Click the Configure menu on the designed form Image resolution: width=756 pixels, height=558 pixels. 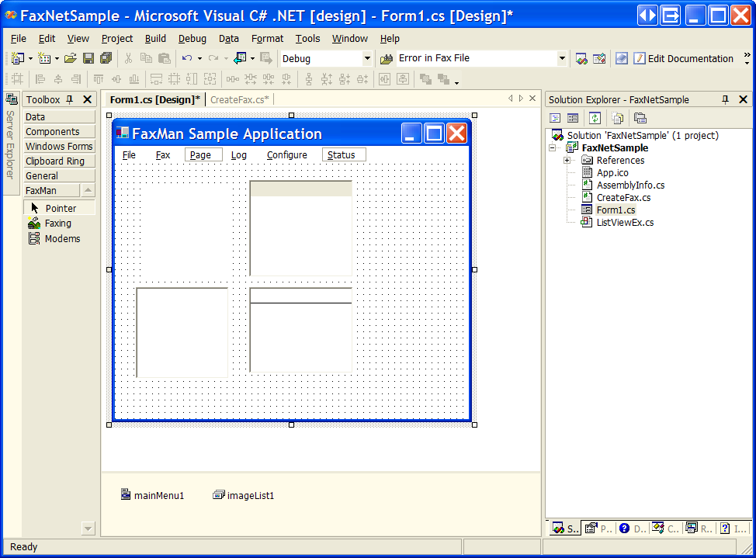tap(287, 154)
